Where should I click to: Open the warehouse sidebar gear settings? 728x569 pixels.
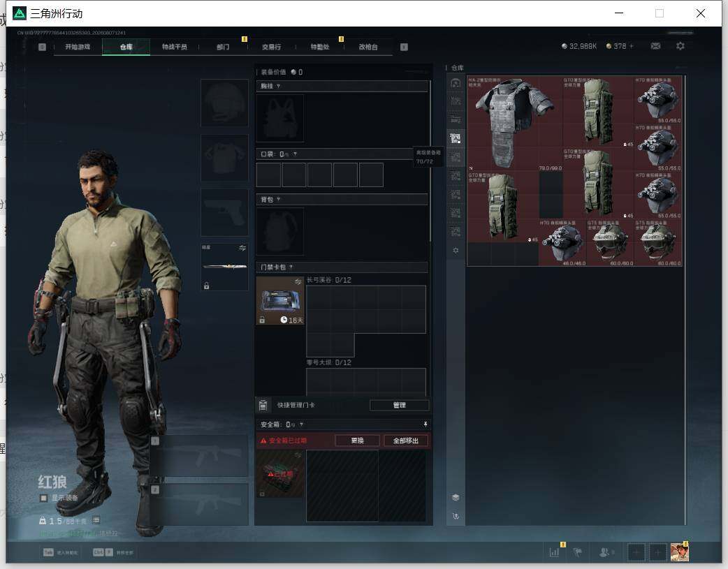click(x=456, y=251)
